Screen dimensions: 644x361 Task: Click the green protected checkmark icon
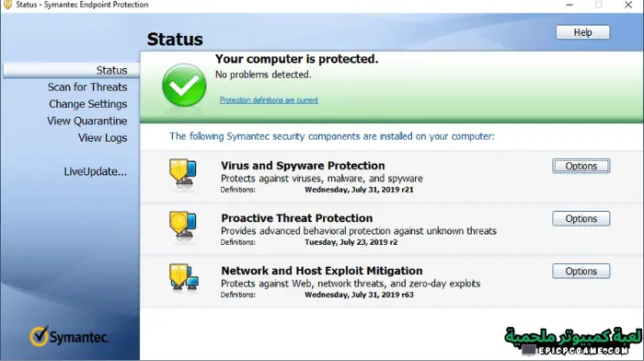click(184, 86)
